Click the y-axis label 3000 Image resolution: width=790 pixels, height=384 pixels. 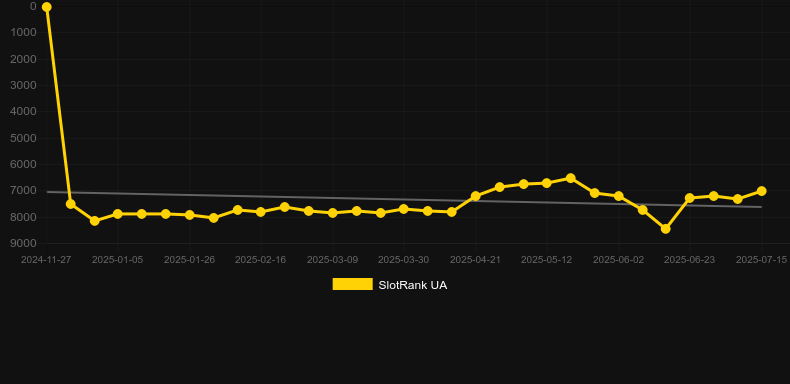[x=24, y=85]
